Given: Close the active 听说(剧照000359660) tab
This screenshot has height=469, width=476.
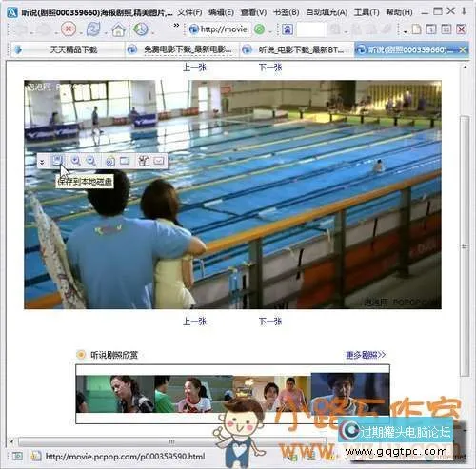Looking at the screenshot, I should pos(463,49).
